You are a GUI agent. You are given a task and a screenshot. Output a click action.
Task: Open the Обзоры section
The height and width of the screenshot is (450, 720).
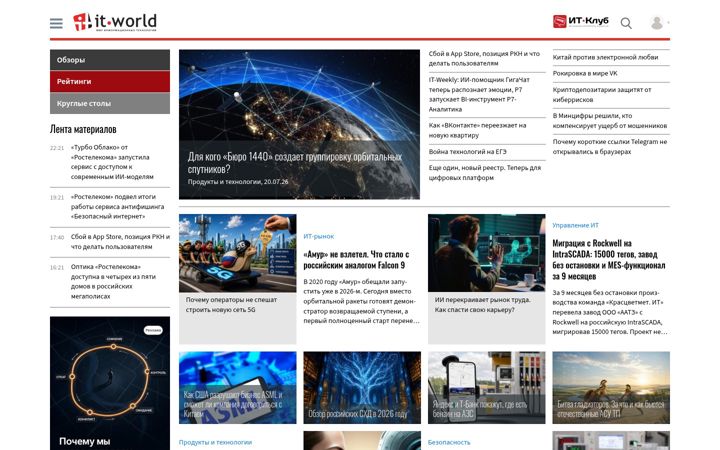click(110, 60)
